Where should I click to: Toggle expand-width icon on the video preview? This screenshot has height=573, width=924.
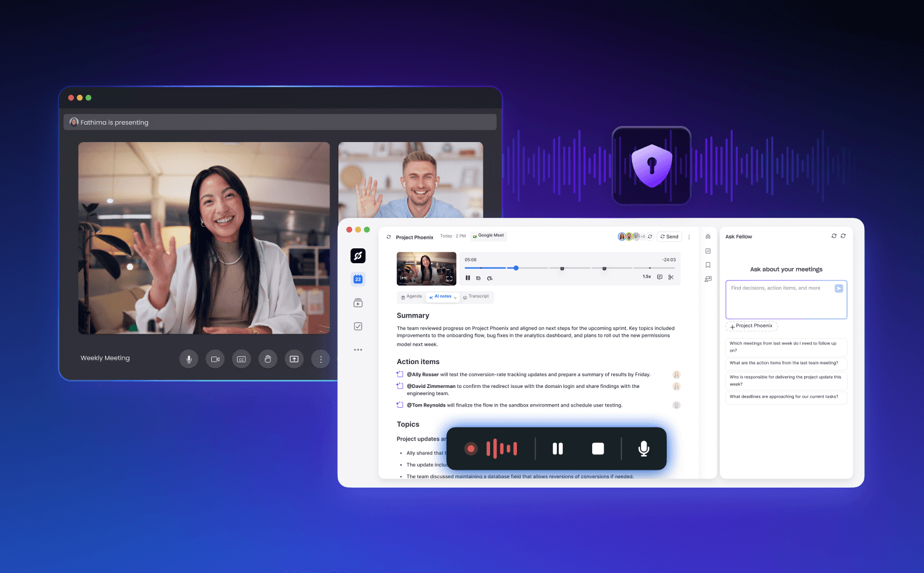pyautogui.click(x=404, y=279)
